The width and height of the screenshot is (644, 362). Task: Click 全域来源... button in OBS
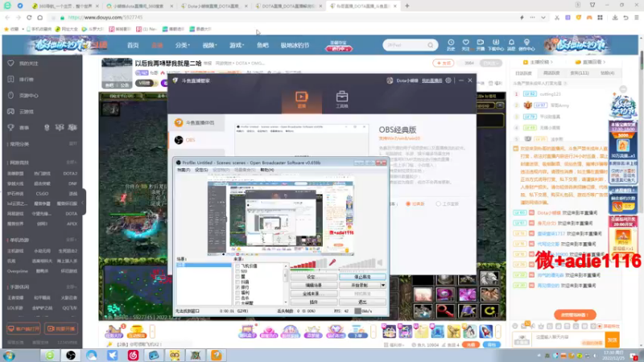(313, 294)
